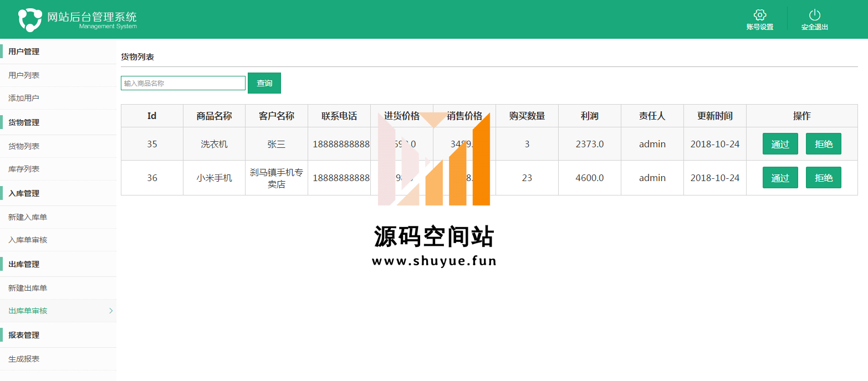Screen dimensions: 868x381
Task: Click the 小米手机 product name cell
Action: pyautogui.click(x=214, y=178)
